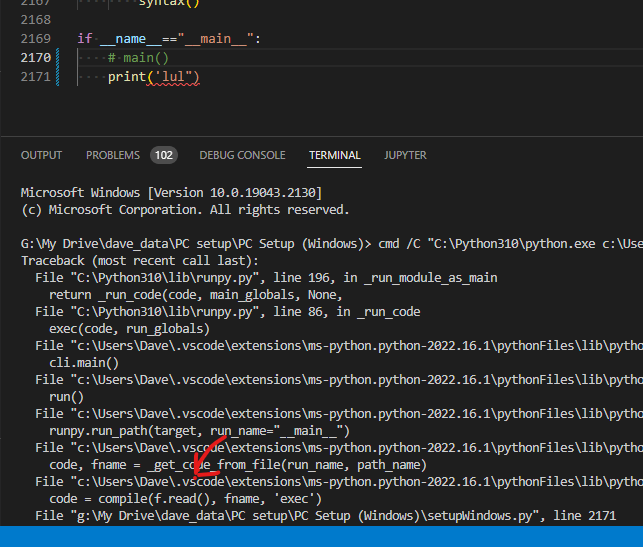Click line number 2171 in the gutter
Screen dimensions: 643x547
coord(36,77)
